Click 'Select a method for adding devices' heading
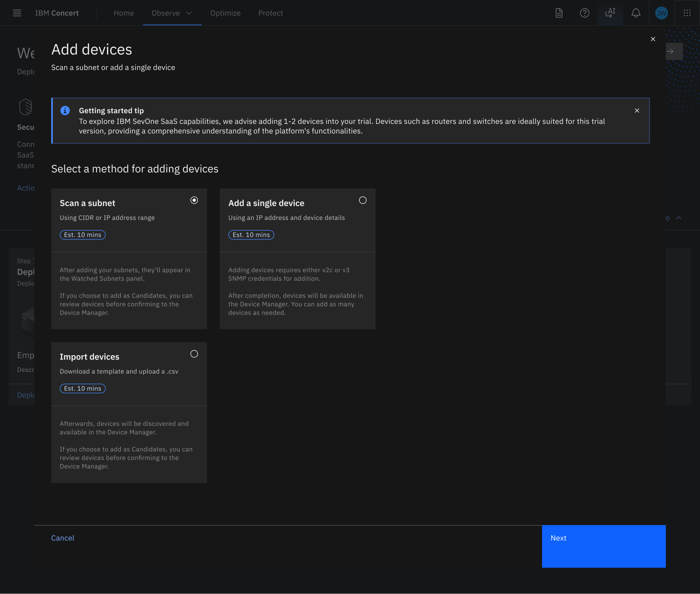The width and height of the screenshot is (700, 594). coord(135,169)
